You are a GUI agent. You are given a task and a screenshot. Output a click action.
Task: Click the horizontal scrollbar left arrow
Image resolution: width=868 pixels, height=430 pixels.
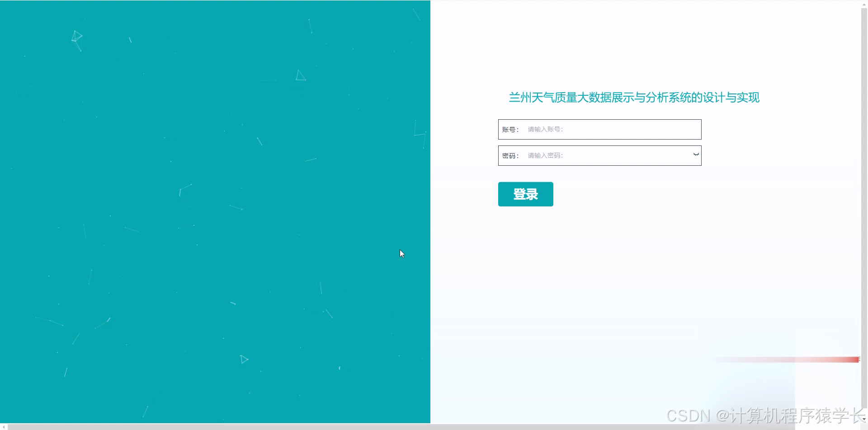[x=4, y=426]
